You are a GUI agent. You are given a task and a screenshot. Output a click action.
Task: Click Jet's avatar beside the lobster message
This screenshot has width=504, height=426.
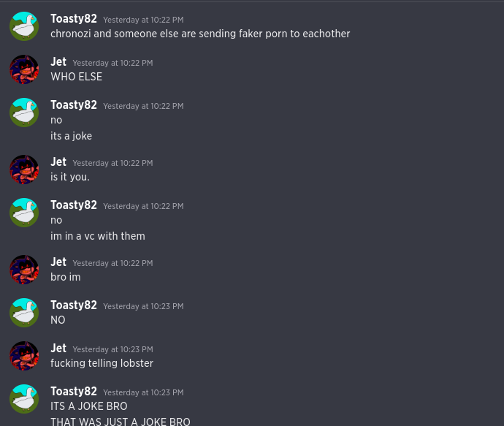click(x=24, y=356)
